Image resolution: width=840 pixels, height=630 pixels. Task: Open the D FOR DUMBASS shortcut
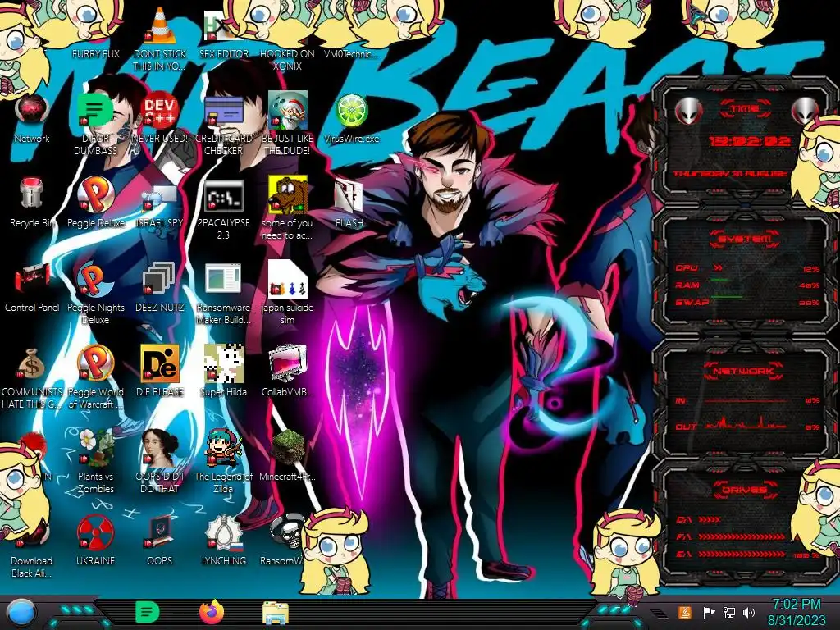[x=95, y=123]
